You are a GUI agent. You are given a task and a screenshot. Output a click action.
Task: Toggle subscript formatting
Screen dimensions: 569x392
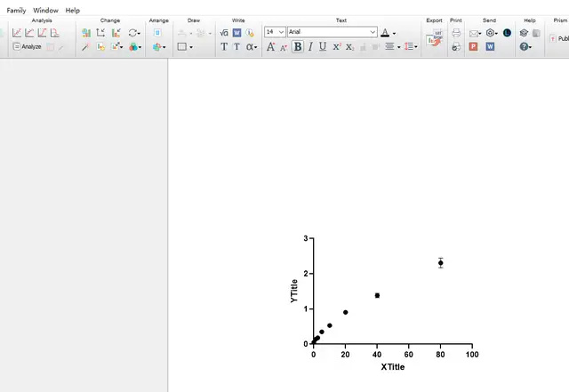pyautogui.click(x=349, y=47)
